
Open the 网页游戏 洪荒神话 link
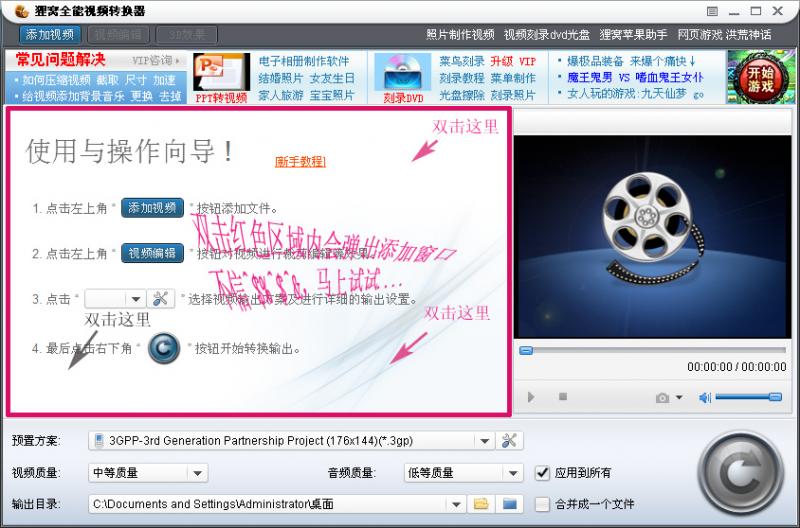tap(724, 35)
